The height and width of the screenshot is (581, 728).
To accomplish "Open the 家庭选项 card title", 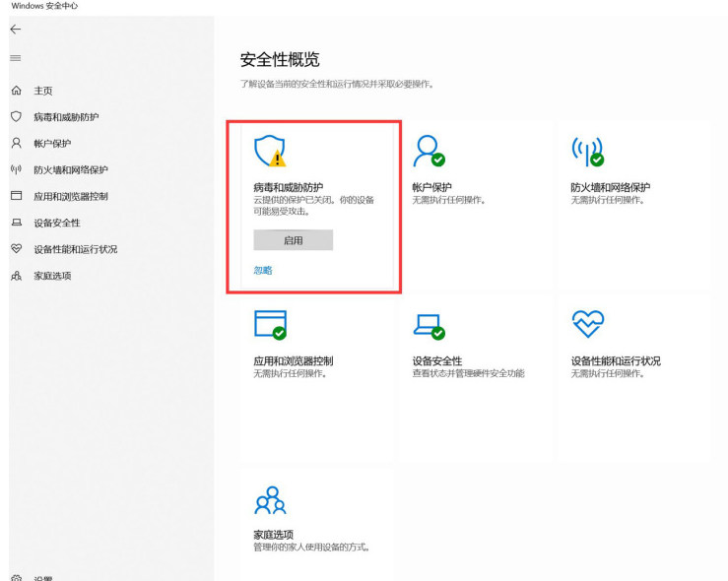I will click(274, 534).
